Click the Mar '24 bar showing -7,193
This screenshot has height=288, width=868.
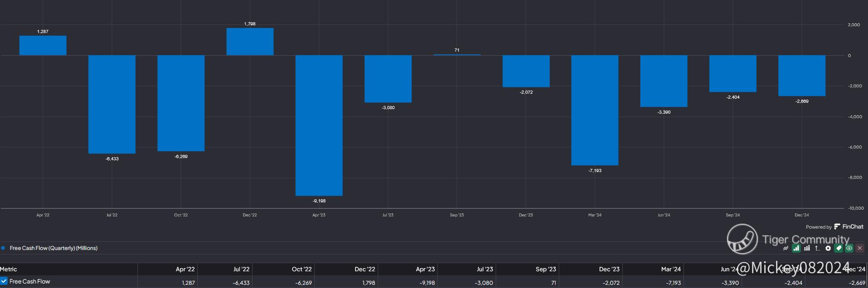click(595, 110)
